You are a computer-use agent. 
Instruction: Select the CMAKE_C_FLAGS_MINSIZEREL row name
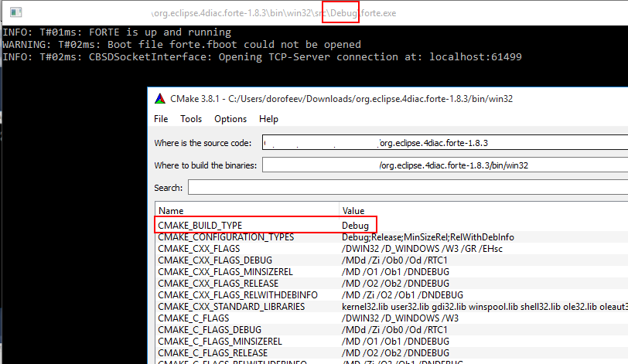[220, 342]
